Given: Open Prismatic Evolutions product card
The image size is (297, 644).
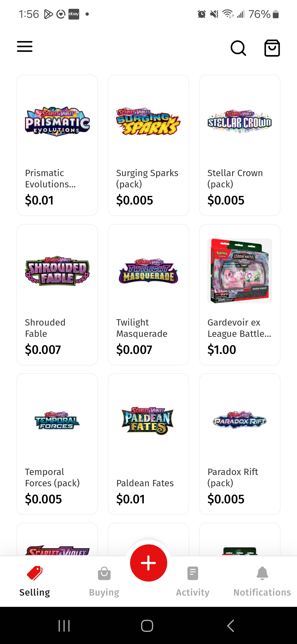Looking at the screenshot, I should pyautogui.click(x=57, y=145).
